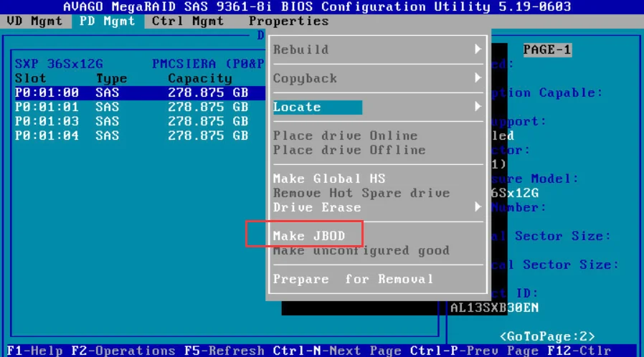Screen dimensions: 644x357
Task: Choose the Drive Erase entry
Action: [x=317, y=207]
